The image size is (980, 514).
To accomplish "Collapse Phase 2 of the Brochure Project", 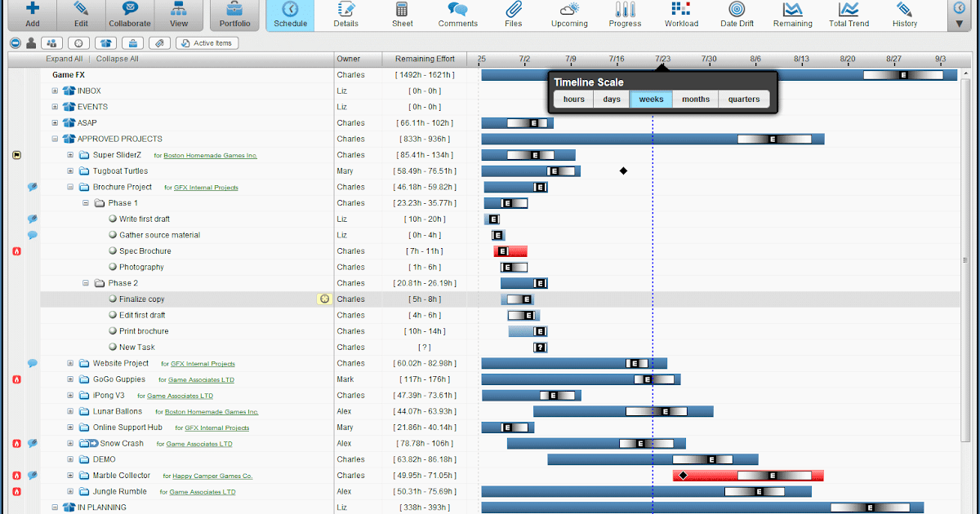I will pyautogui.click(x=85, y=283).
